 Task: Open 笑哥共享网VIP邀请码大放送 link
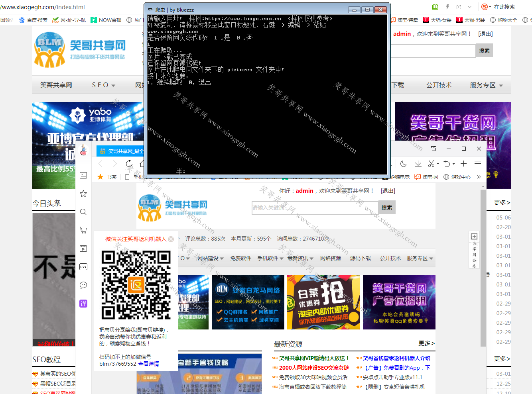[x=314, y=358]
